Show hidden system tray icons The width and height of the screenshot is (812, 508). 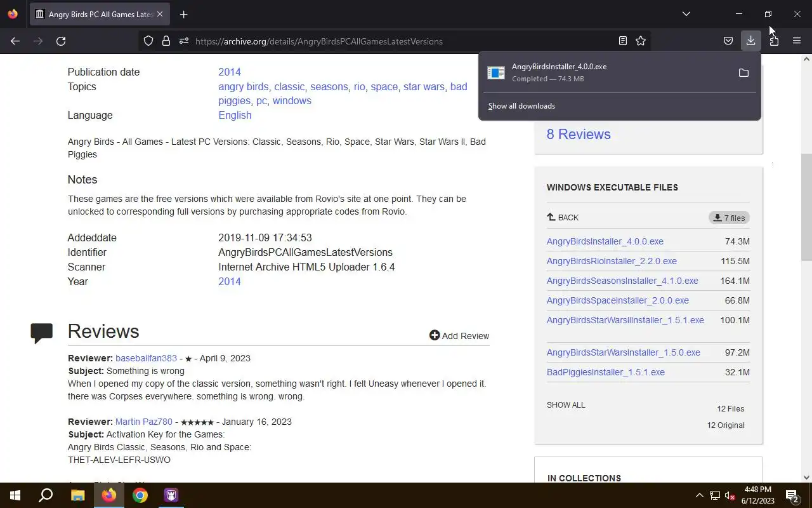click(x=700, y=495)
